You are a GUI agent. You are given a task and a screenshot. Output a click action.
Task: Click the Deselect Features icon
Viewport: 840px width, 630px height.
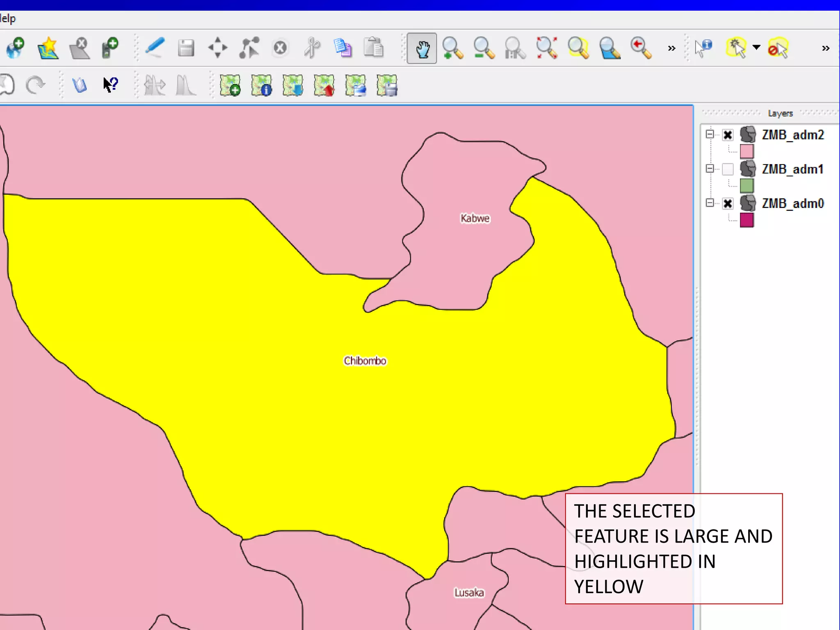coord(778,48)
